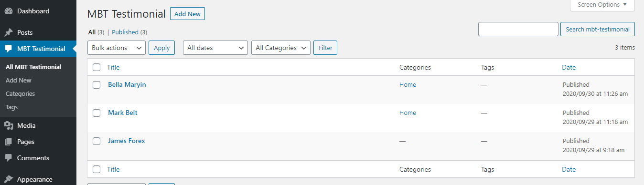Click the Add New button beside title
The width and height of the screenshot is (644, 185).
[187, 14]
